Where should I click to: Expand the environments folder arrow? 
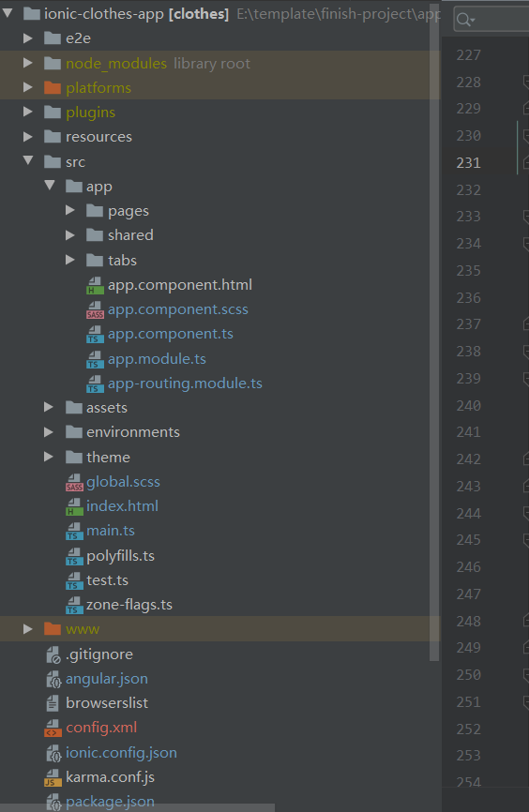coord(49,431)
